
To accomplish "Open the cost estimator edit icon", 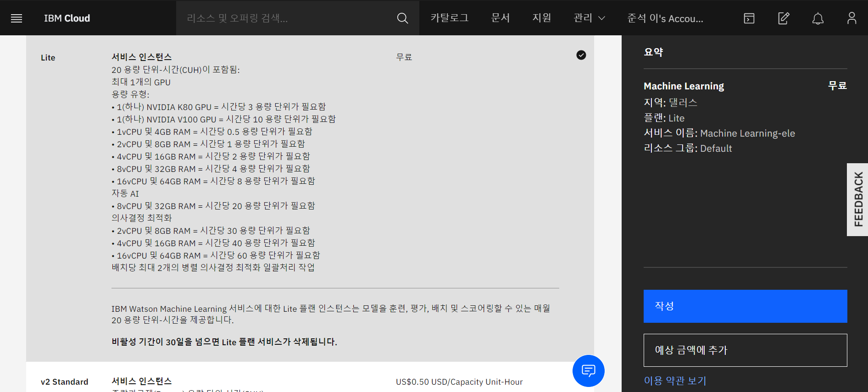I will coord(784,18).
